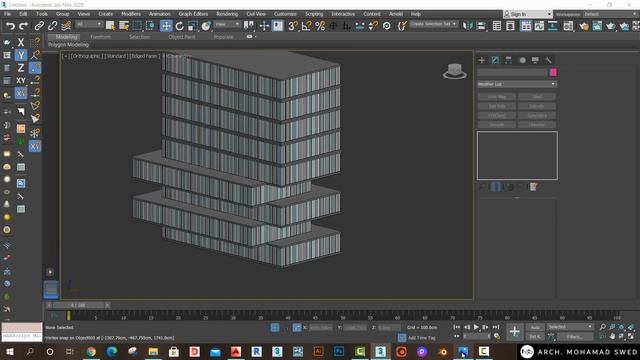Click Bind to Space Warp icon
640x360 pixels.
click(66, 26)
